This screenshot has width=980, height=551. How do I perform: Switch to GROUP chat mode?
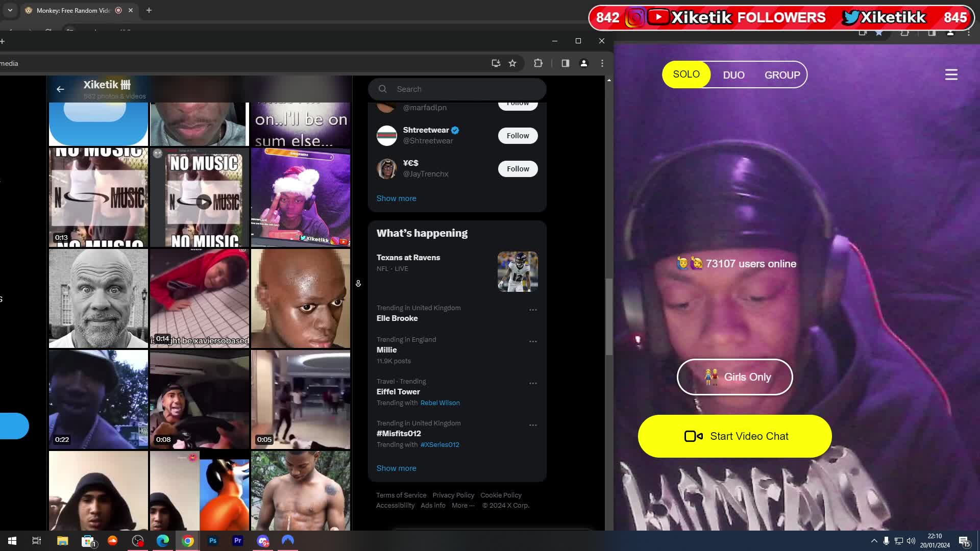click(782, 75)
